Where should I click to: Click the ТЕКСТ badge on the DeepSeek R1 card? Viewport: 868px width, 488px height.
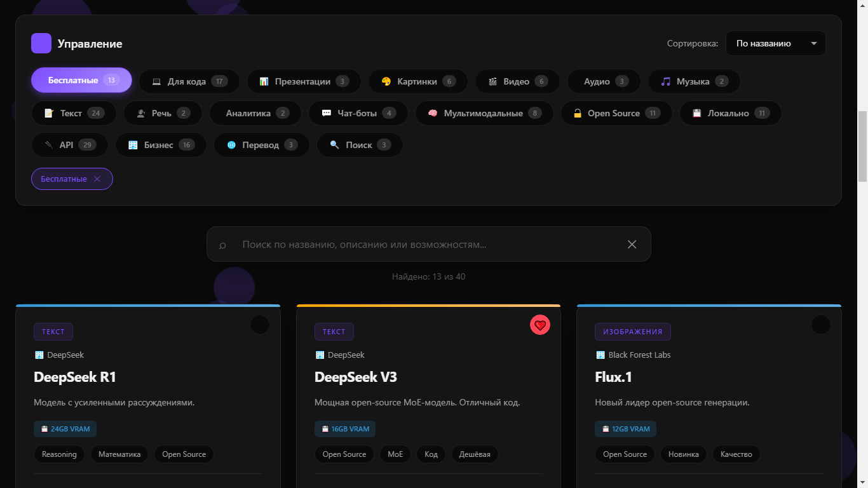pos(53,332)
